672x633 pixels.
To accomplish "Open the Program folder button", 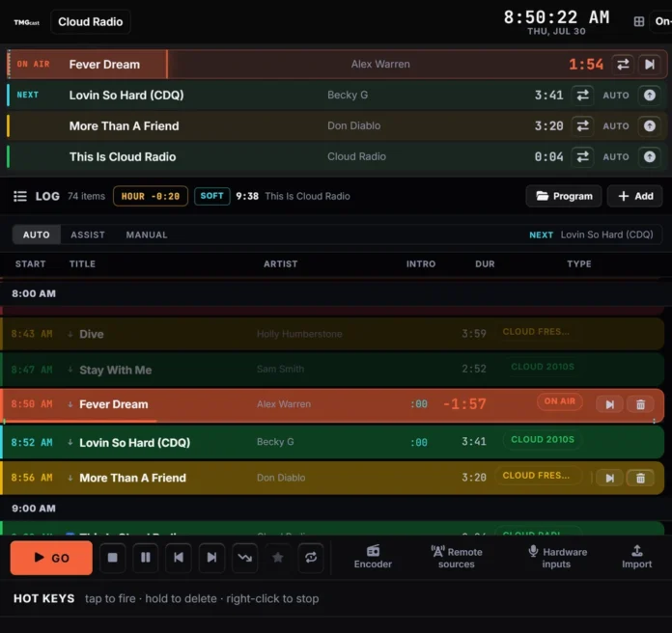I will pos(564,196).
